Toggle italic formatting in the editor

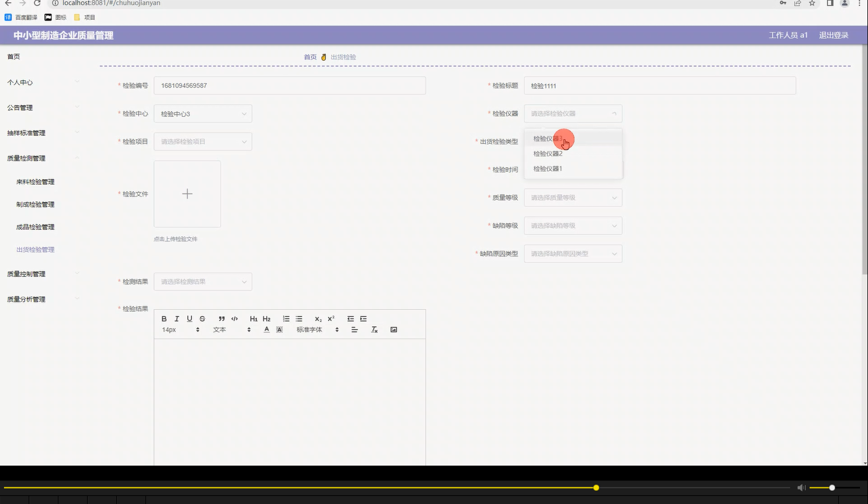tap(176, 318)
